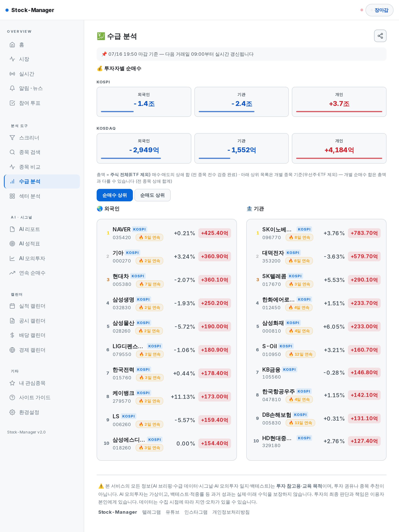399x532 pixels.
Task: Click the KOSPI 외국인 -1.4조 bar
Action: click(x=117, y=112)
